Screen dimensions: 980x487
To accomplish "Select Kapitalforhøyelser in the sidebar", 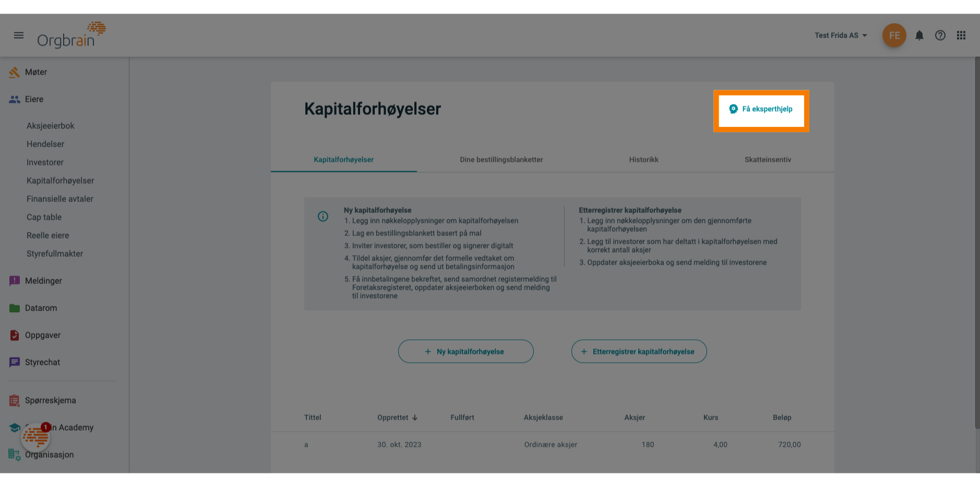I will coord(61,181).
